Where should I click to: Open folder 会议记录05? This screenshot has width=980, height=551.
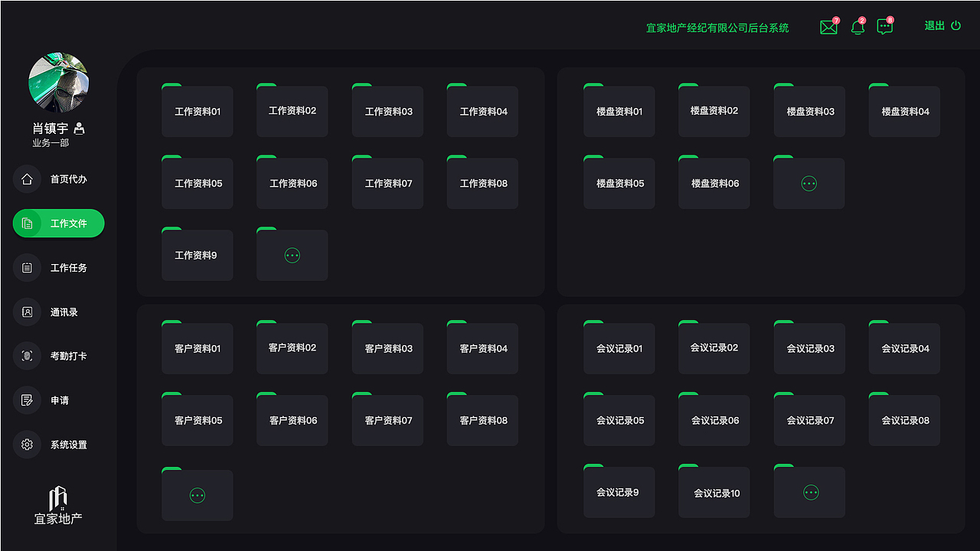point(619,419)
